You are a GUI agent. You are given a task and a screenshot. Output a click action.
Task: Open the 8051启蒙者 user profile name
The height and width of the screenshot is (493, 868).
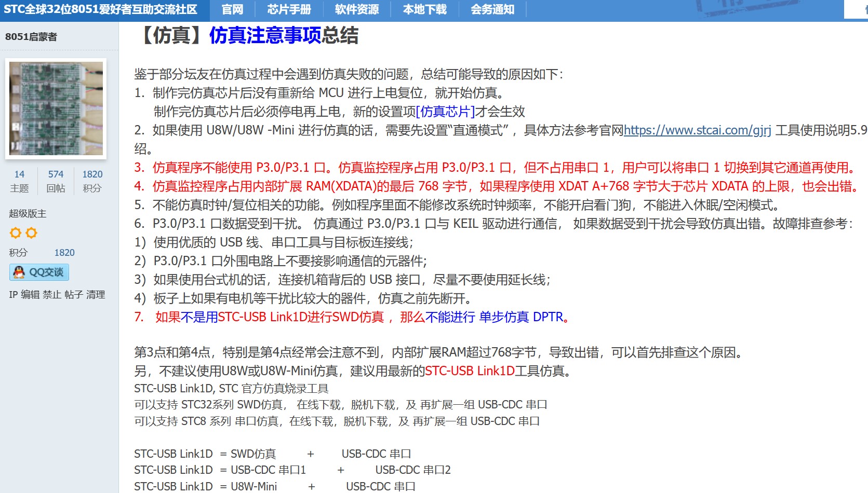click(31, 37)
